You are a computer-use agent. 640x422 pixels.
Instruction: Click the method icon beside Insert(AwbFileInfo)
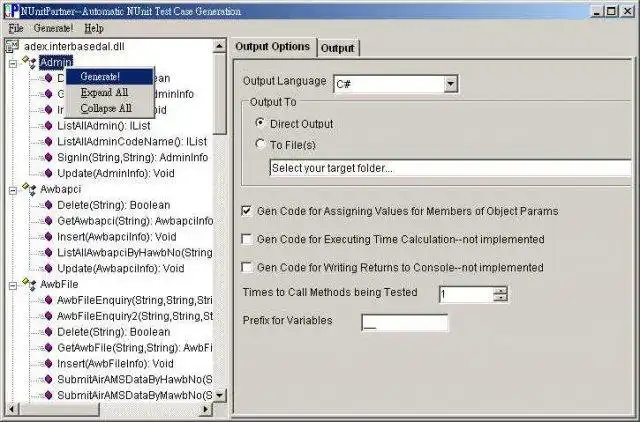[x=48, y=364]
